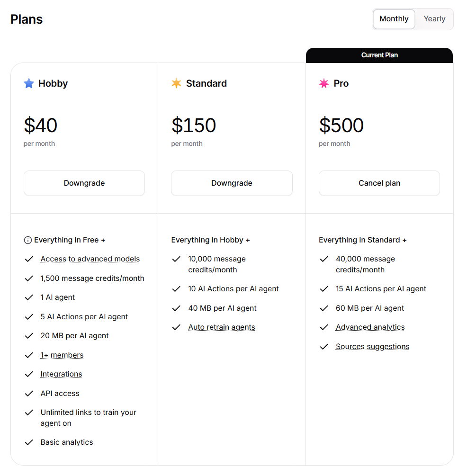Downgrade to the Standard plan
The height and width of the screenshot is (476, 467).
point(232,183)
